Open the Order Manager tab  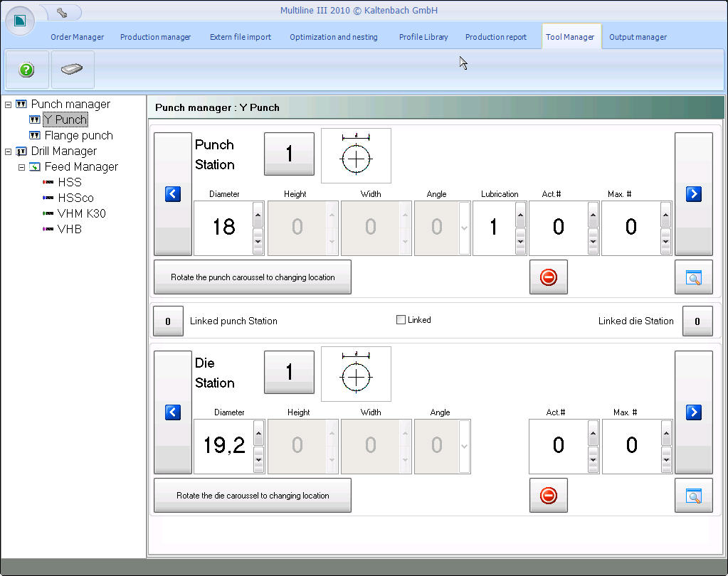tap(77, 37)
